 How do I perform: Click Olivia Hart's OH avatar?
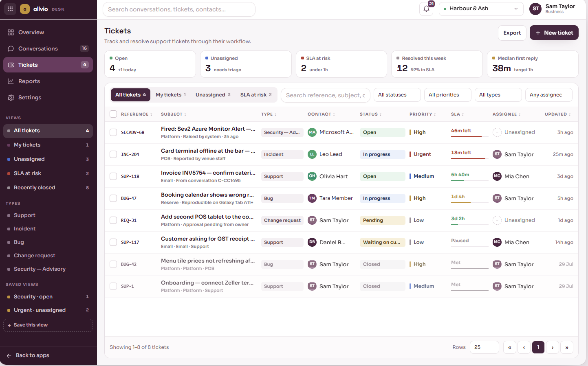click(x=312, y=176)
